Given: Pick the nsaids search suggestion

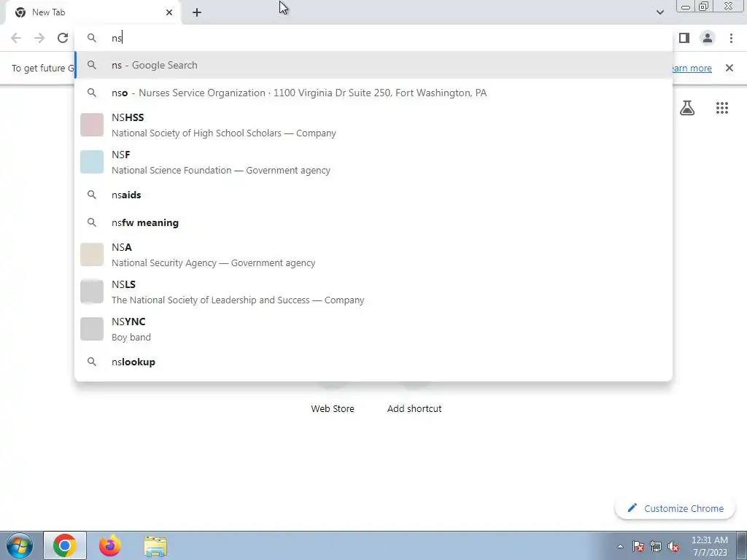Looking at the screenshot, I should (373, 195).
